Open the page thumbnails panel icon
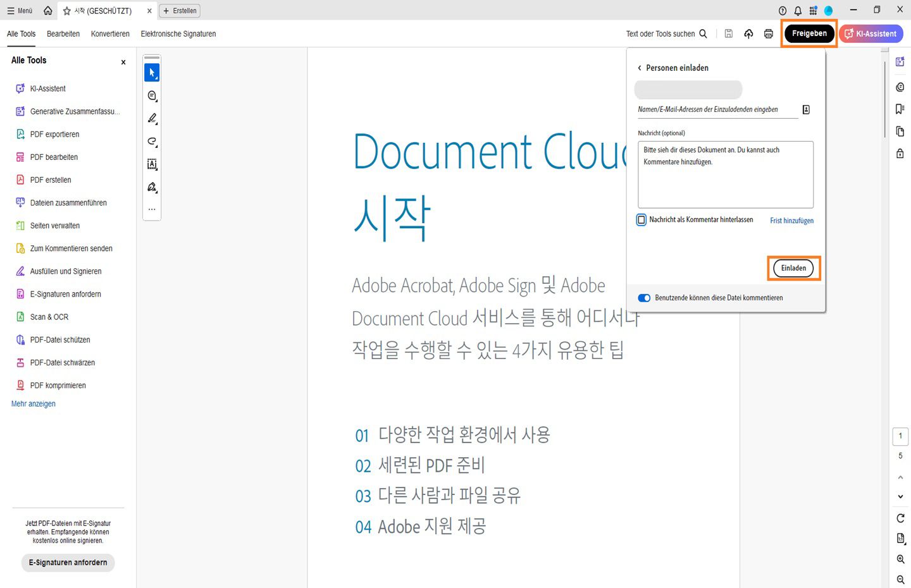 (900, 132)
